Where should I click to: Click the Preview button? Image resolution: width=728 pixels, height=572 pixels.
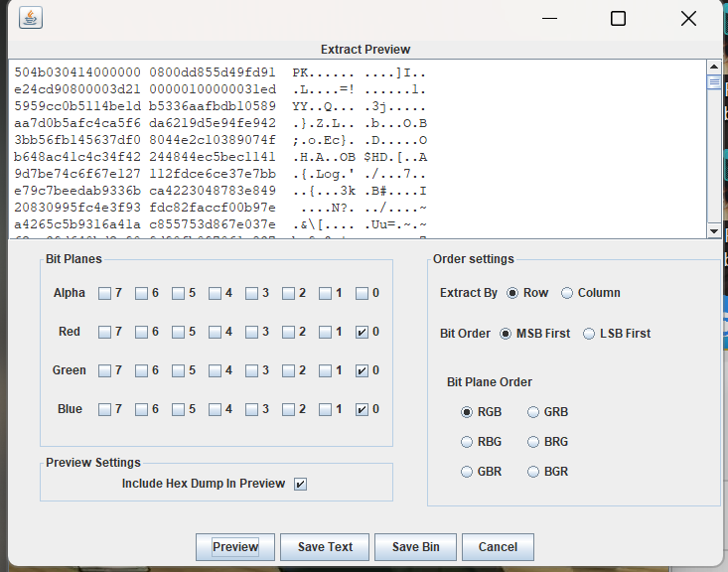(235, 547)
